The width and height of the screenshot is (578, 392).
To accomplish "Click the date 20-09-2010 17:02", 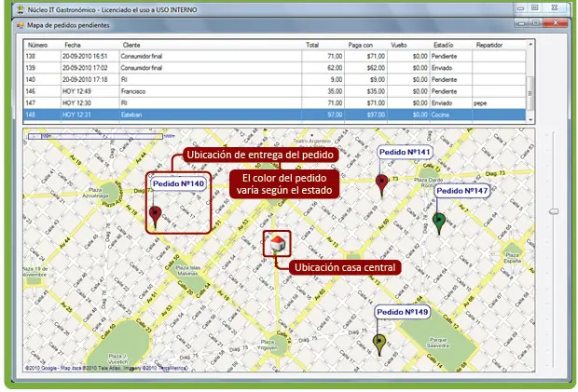I will pyautogui.click(x=85, y=68).
